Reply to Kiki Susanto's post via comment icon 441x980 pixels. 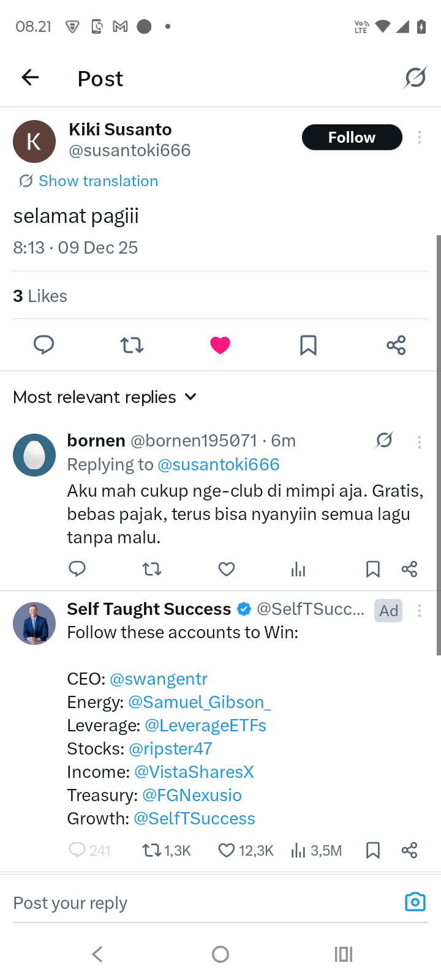click(x=43, y=345)
